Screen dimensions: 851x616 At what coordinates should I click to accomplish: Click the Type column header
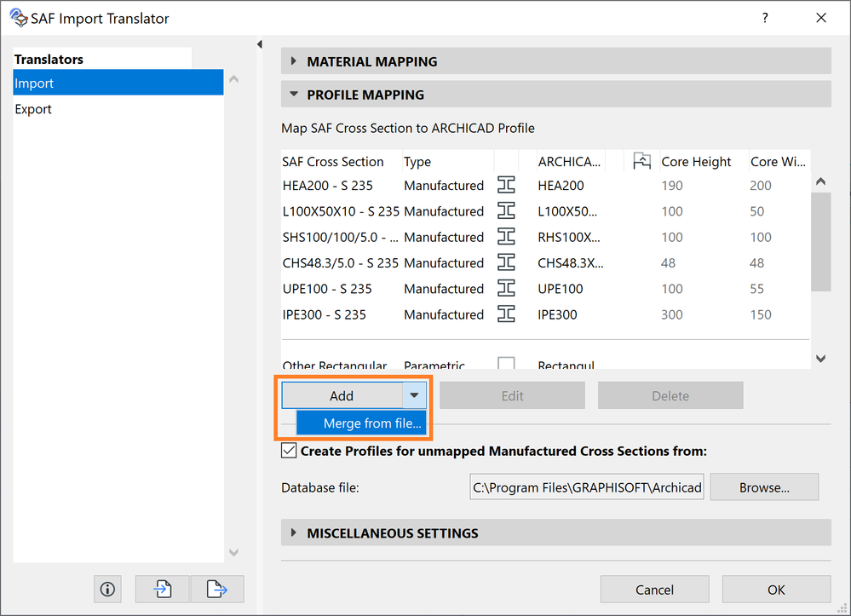click(x=448, y=161)
